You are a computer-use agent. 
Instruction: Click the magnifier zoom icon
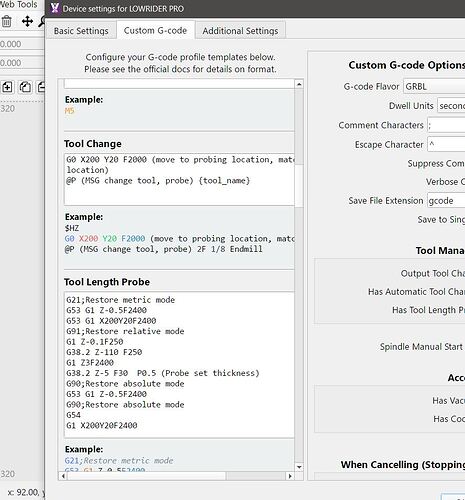(x=42, y=22)
